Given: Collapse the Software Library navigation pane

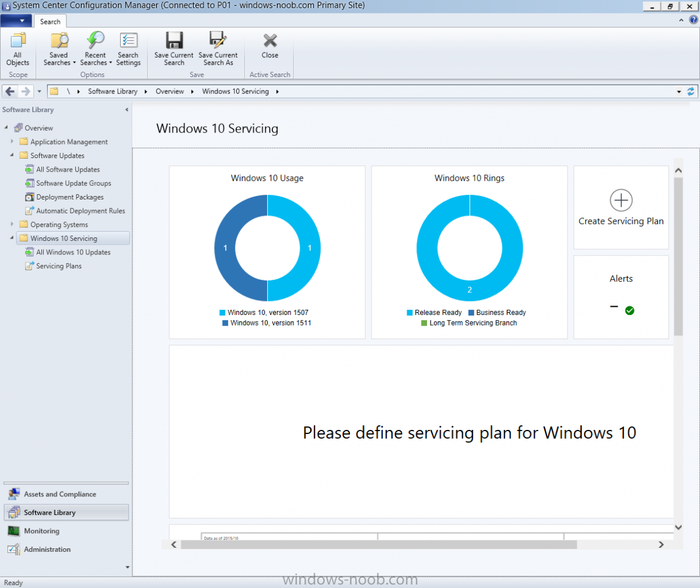Looking at the screenshot, I should [x=127, y=110].
